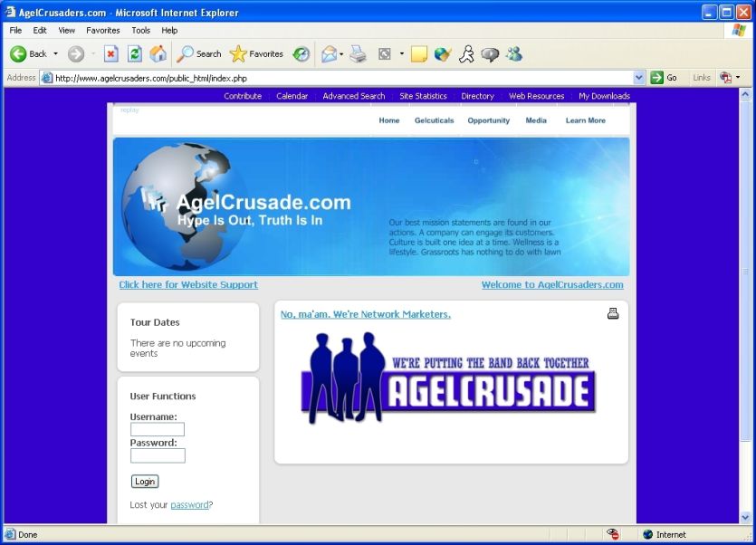This screenshot has width=756, height=545.
Task: Select Gelcuticals in the site navigation
Action: coord(434,120)
